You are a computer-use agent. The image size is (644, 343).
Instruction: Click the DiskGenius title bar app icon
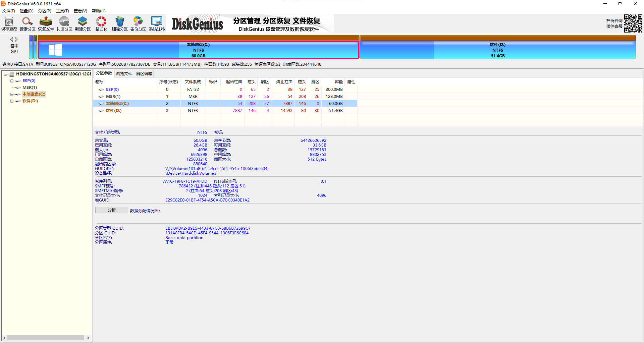tap(3, 4)
